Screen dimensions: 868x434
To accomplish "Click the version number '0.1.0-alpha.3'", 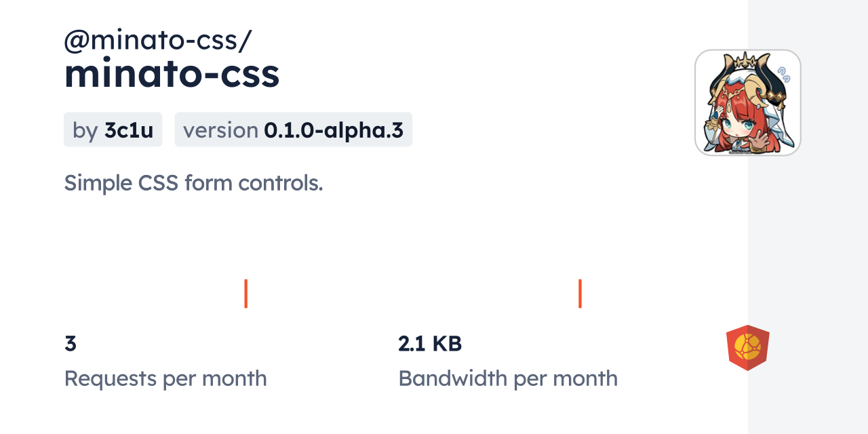I will tap(334, 130).
